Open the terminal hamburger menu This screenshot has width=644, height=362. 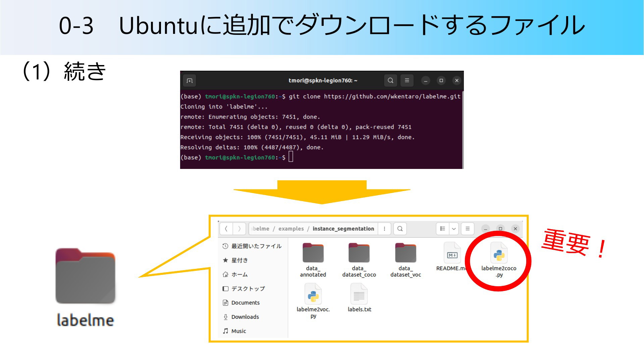click(x=407, y=80)
